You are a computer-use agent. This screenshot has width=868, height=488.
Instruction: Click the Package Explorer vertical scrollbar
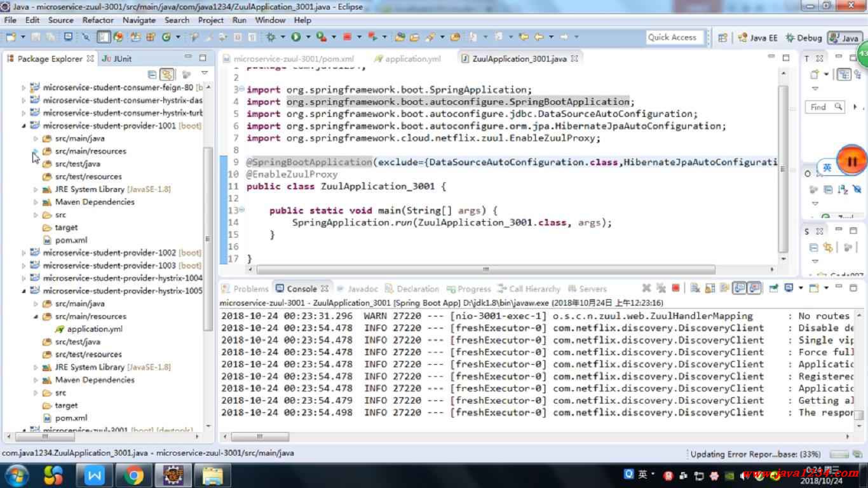click(x=208, y=239)
